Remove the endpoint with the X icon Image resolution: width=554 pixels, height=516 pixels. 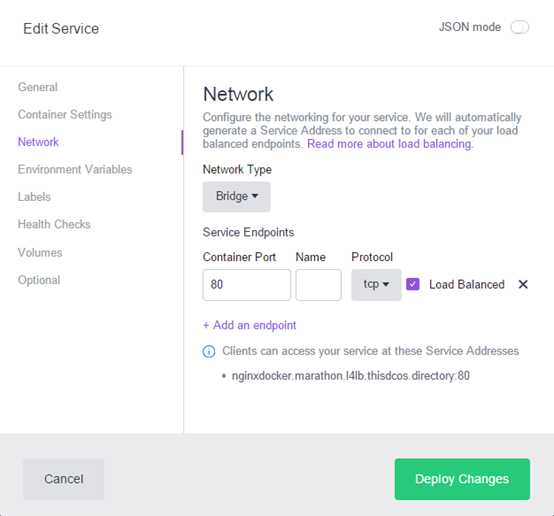523,284
